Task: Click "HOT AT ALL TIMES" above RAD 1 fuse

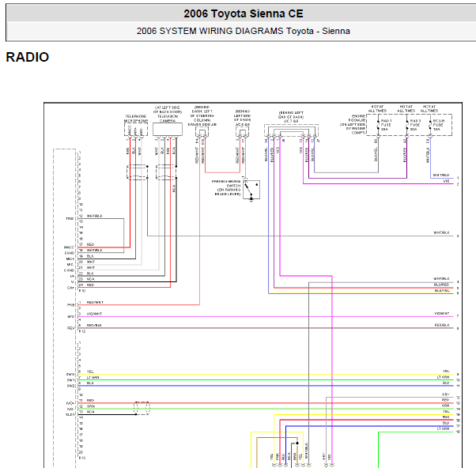Action: [x=377, y=108]
